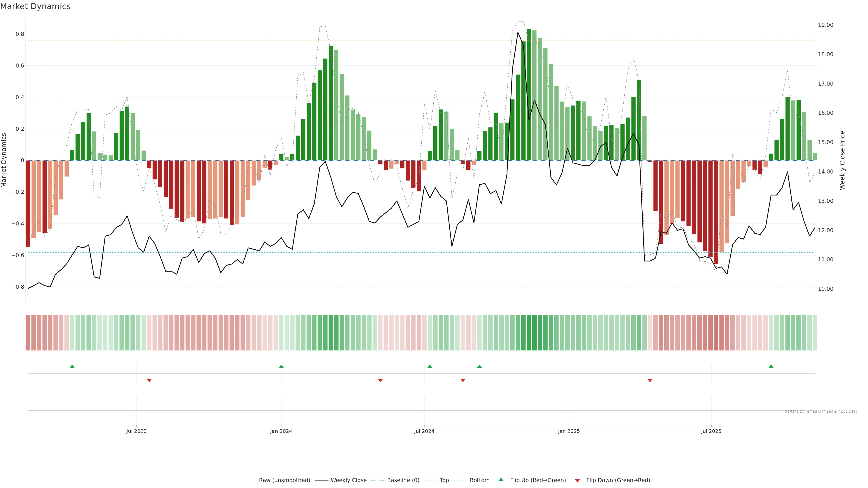This screenshot has width=868, height=488.
Task: Click the Market Dynamics chart title
Action: [35, 6]
